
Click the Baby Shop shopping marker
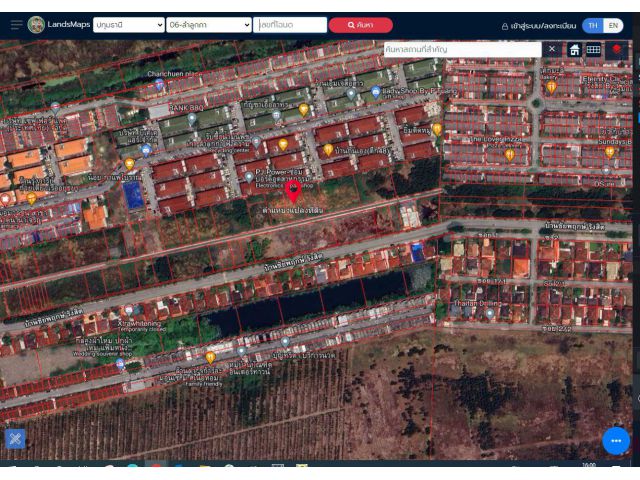coord(376,92)
